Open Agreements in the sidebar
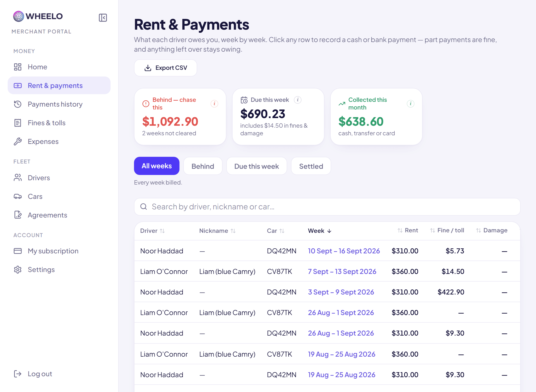 (x=59, y=215)
